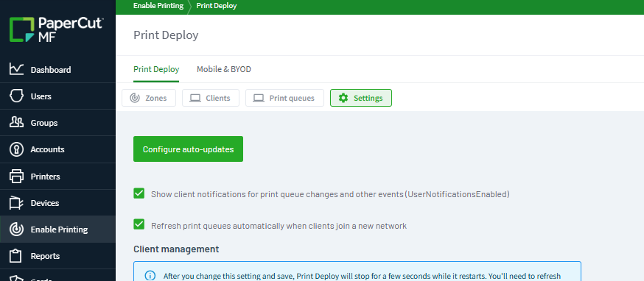This screenshot has height=281, width=644.
Task: Click the Printers icon in sidebar
Action: (16, 177)
